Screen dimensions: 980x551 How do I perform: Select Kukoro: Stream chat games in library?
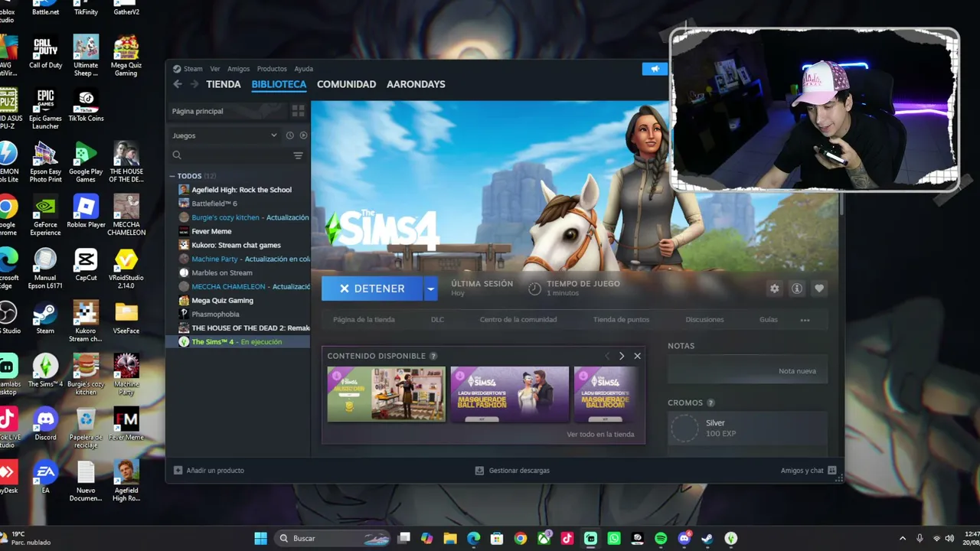click(x=238, y=245)
